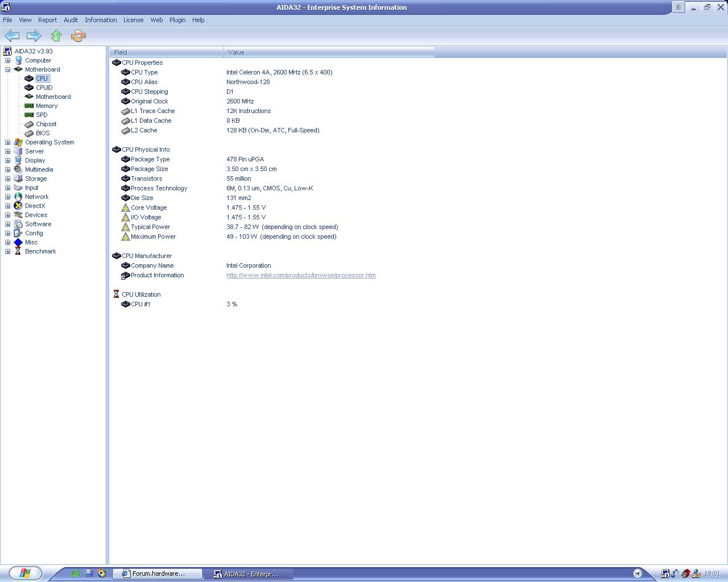Click the Operating System Windows flag icon
The width and height of the screenshot is (728, 582).
pyautogui.click(x=18, y=142)
